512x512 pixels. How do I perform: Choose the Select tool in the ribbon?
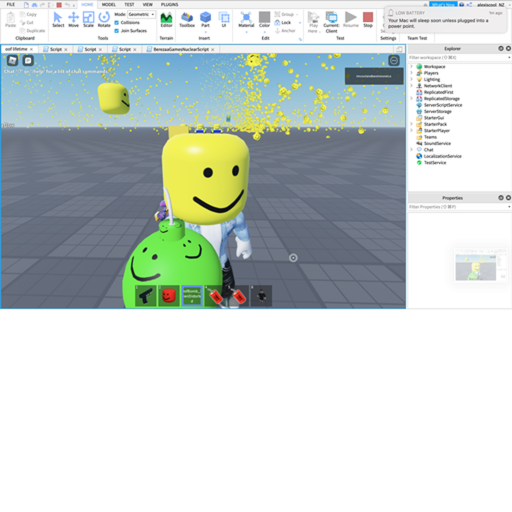coord(58,20)
